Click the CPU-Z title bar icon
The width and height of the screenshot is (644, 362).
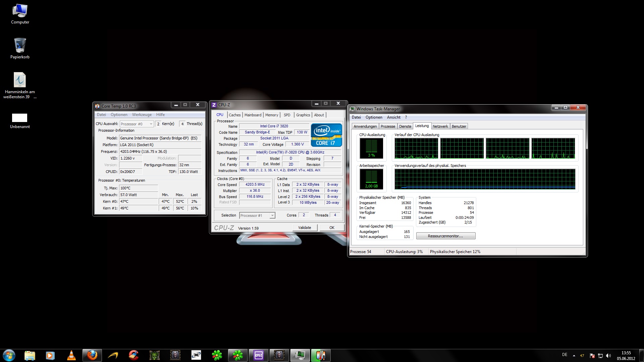pyautogui.click(x=214, y=105)
